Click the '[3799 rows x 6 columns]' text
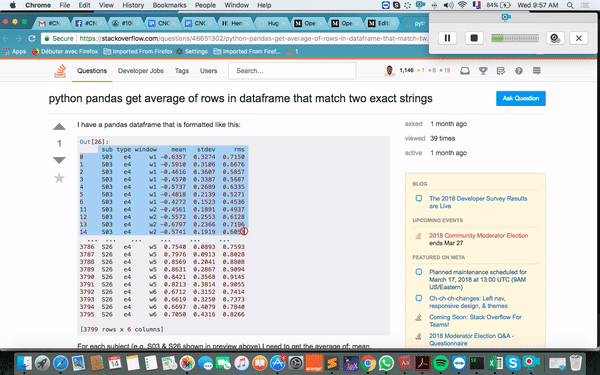Viewport: 600px width, 375px height. click(122, 329)
